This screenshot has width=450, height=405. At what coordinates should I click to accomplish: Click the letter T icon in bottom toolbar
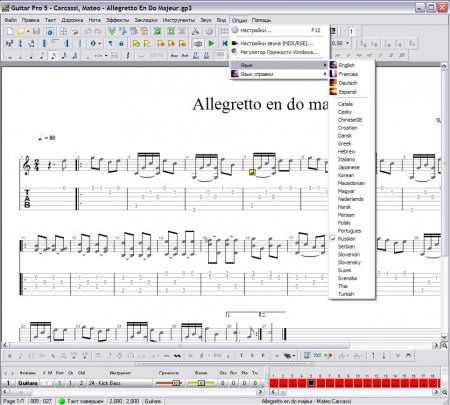(241, 356)
